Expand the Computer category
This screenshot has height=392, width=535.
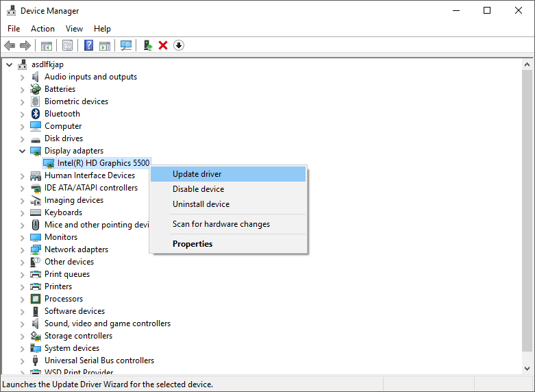23,126
